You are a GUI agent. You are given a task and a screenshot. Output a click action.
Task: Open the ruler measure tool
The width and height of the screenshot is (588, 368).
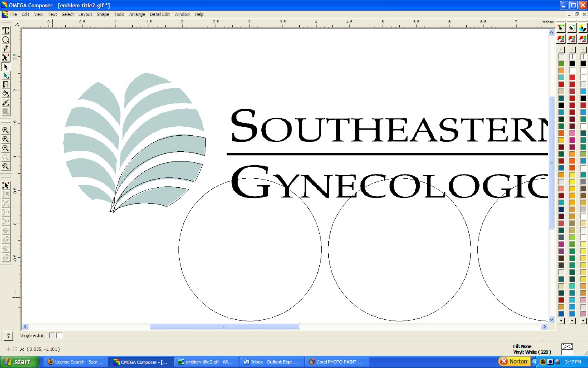click(x=6, y=85)
